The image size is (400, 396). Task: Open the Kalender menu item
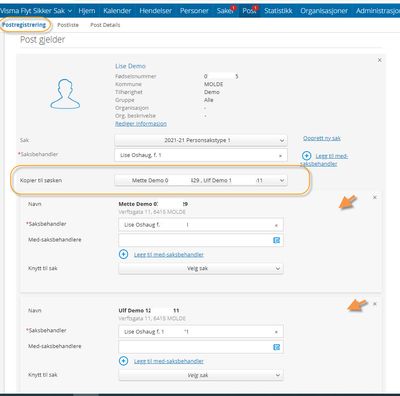tap(117, 11)
